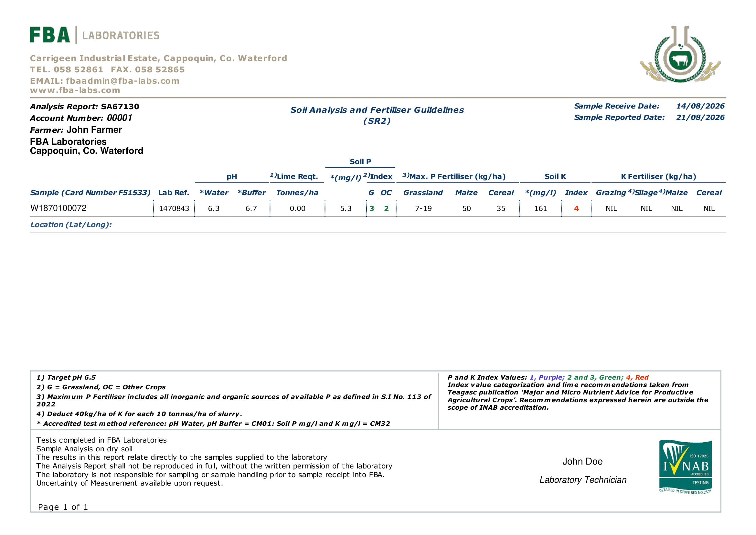Click the Soil P column group header
The image size is (756, 535).
[360, 162]
